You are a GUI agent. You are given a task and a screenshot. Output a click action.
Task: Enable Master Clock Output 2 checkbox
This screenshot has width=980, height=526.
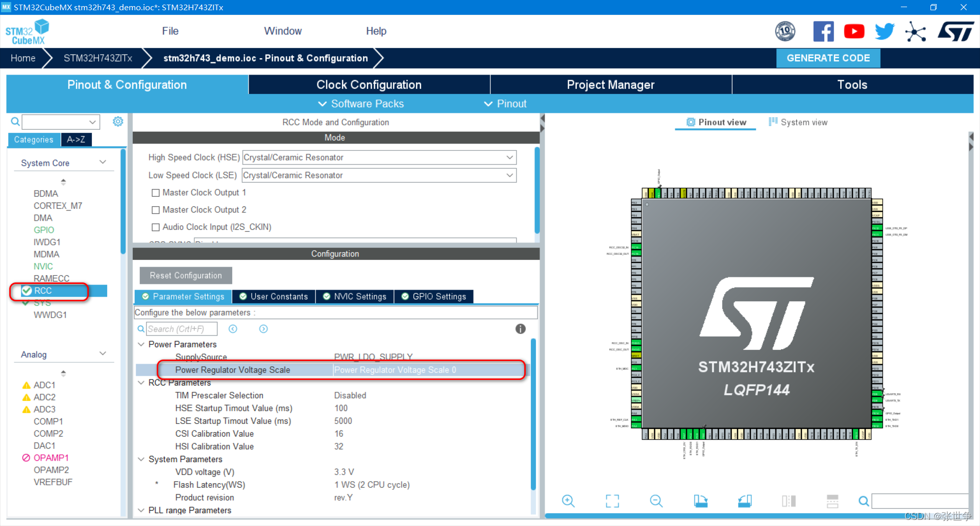click(156, 210)
